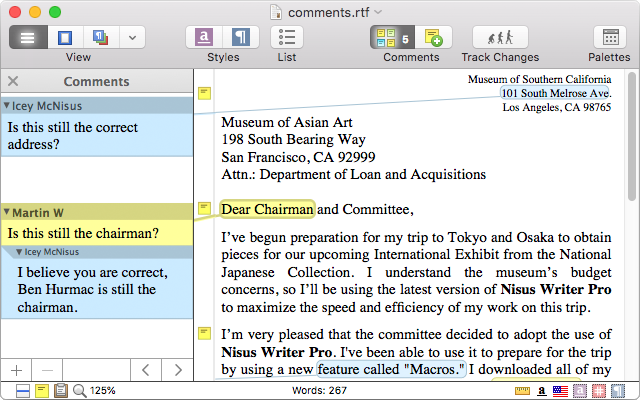Click "198 South Bearing Way" line
This screenshot has height=400, width=640.
click(x=293, y=140)
